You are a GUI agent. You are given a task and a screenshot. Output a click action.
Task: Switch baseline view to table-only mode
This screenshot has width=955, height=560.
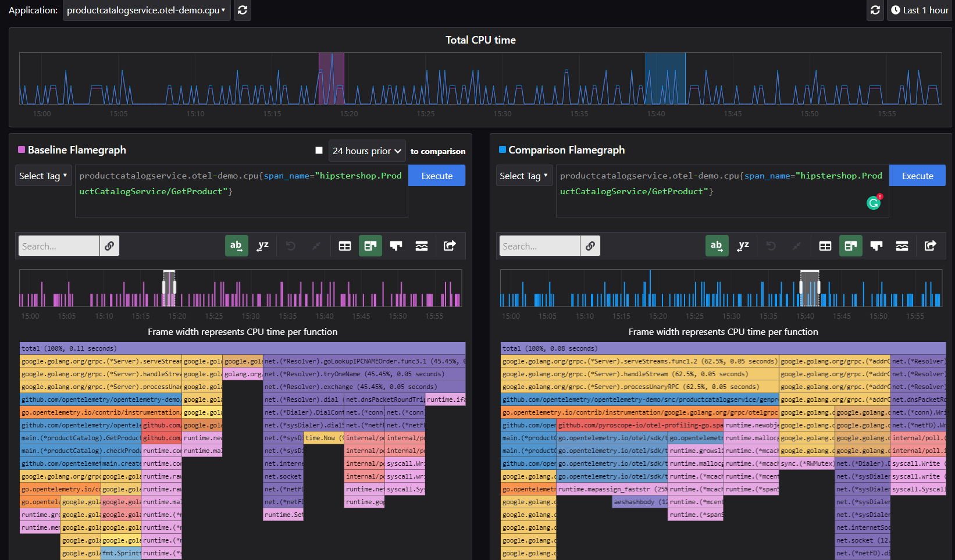coord(345,245)
